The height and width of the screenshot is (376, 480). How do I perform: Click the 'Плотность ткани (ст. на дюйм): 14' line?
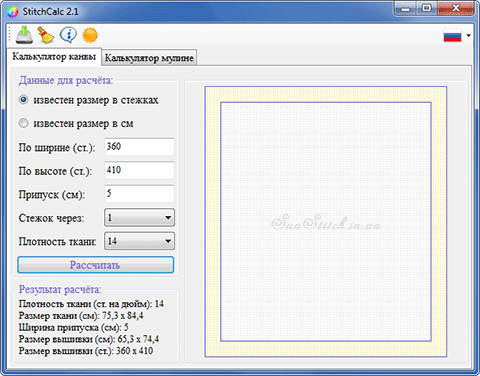91,304
